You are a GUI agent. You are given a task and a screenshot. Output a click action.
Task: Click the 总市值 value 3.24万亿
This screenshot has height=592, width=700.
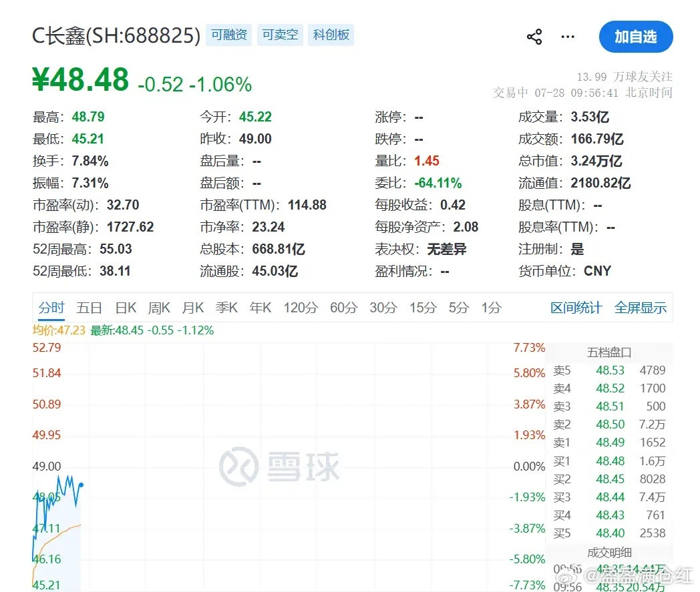(596, 161)
